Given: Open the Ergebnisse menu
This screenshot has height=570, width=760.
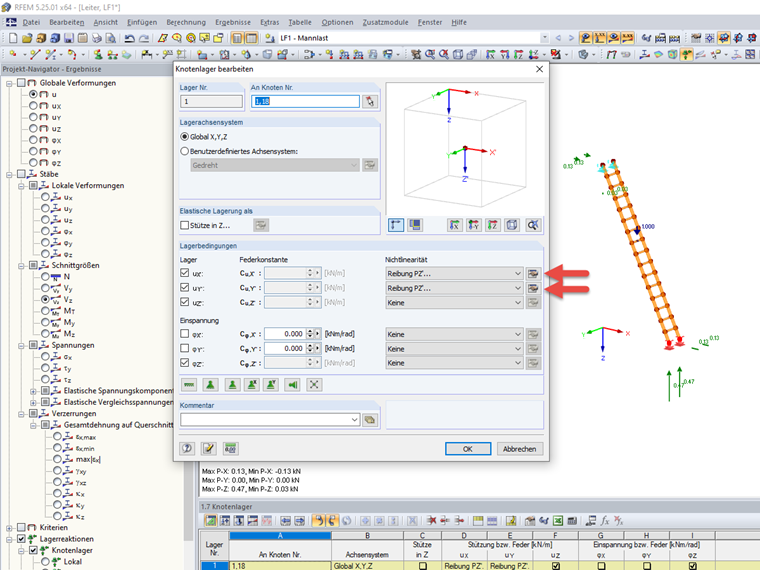Looking at the screenshot, I should pos(233,22).
